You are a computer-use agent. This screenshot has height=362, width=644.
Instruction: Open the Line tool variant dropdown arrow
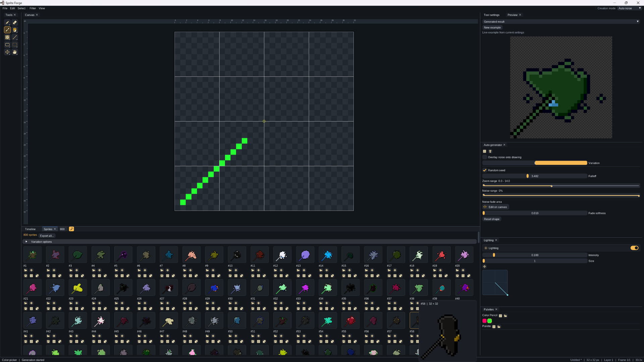17,40
